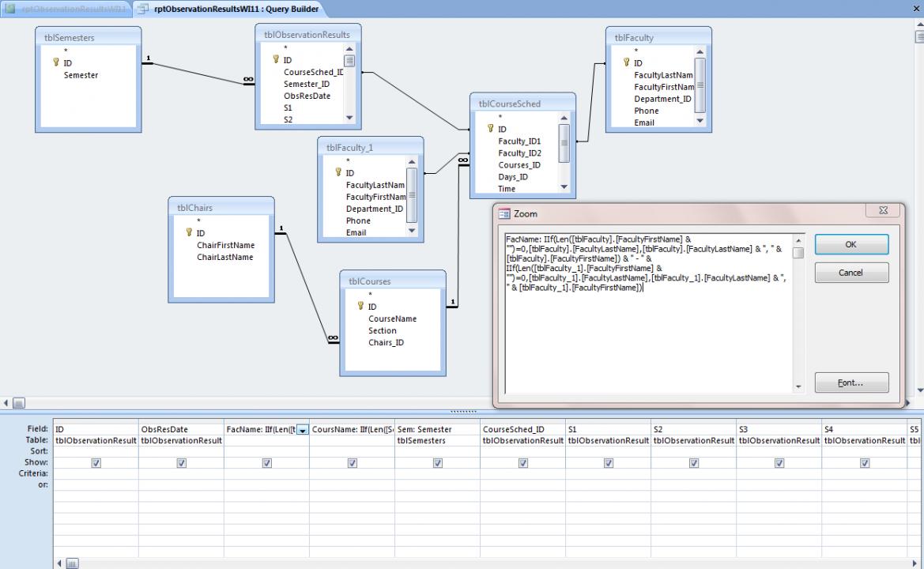Select ChairFirstName field in tblChairs
The height and width of the screenshot is (569, 924).
[226, 245]
